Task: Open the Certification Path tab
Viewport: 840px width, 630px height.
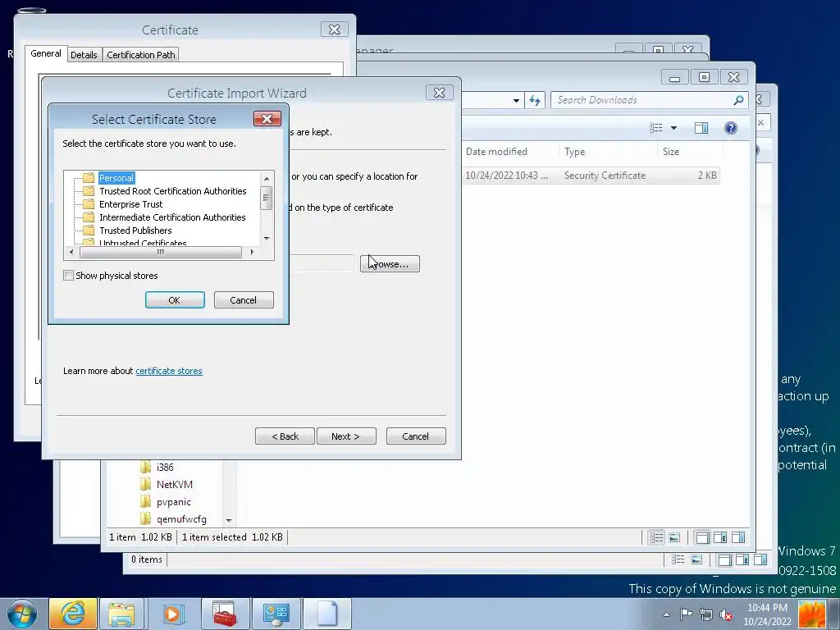Action: point(141,55)
